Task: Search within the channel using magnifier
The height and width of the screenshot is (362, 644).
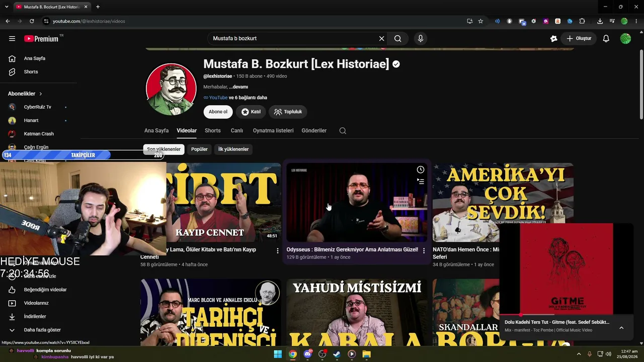Action: (343, 131)
